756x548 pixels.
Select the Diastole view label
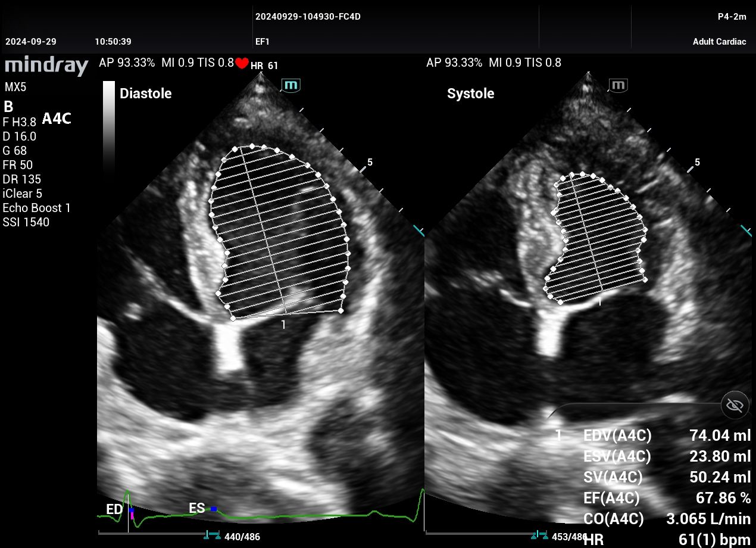(145, 94)
